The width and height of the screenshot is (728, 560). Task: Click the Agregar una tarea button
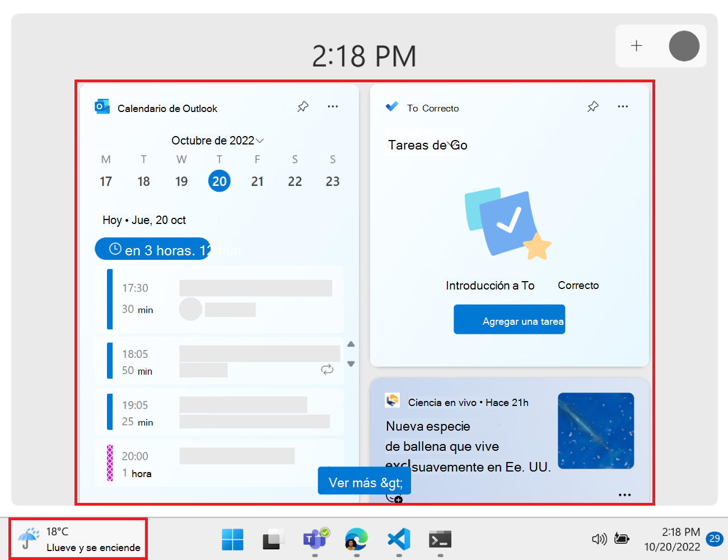(x=509, y=319)
